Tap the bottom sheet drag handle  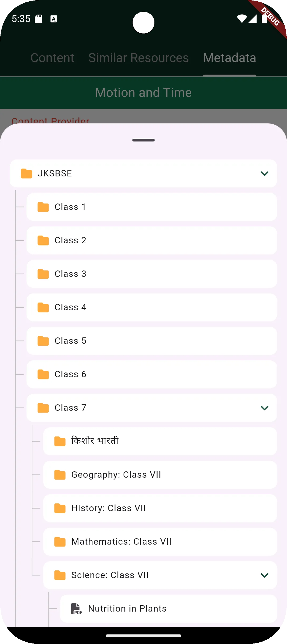click(x=143, y=140)
